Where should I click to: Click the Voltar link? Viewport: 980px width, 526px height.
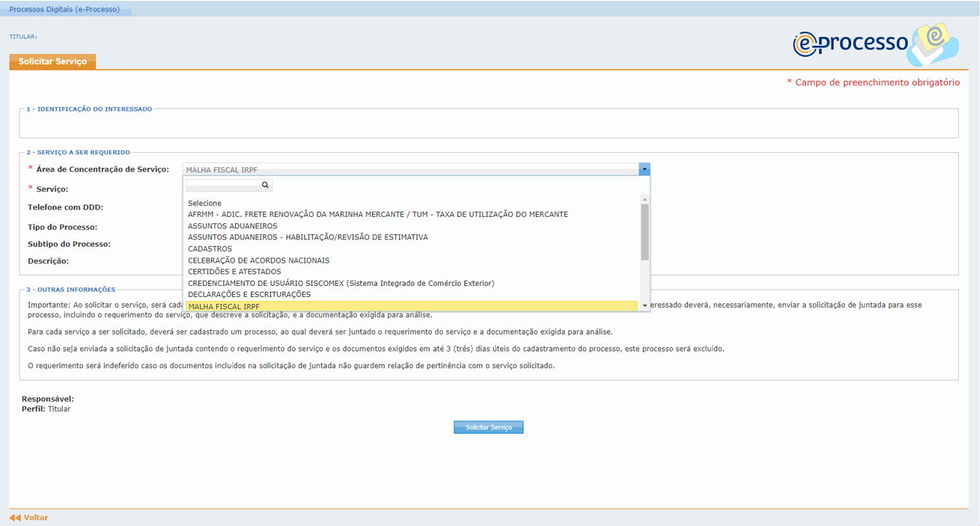36,518
